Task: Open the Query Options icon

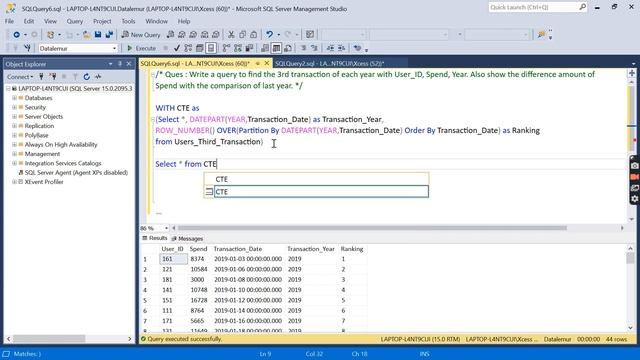Action: [x=200, y=48]
